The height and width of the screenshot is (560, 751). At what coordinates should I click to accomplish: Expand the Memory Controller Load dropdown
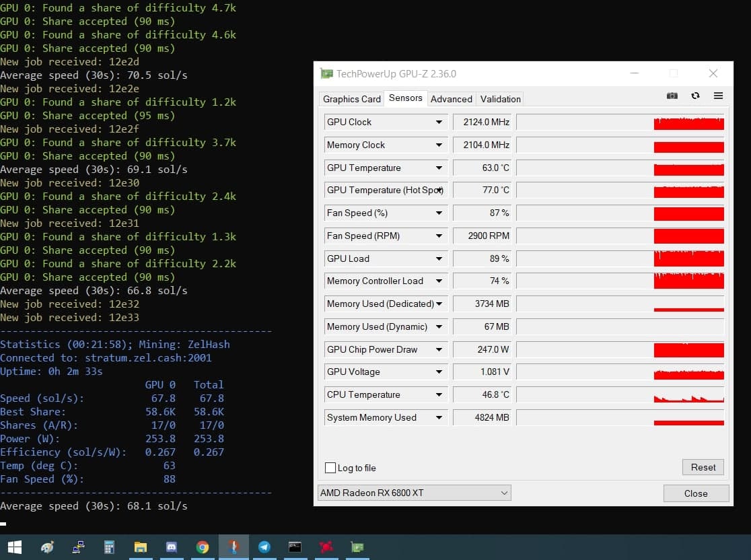pos(439,281)
